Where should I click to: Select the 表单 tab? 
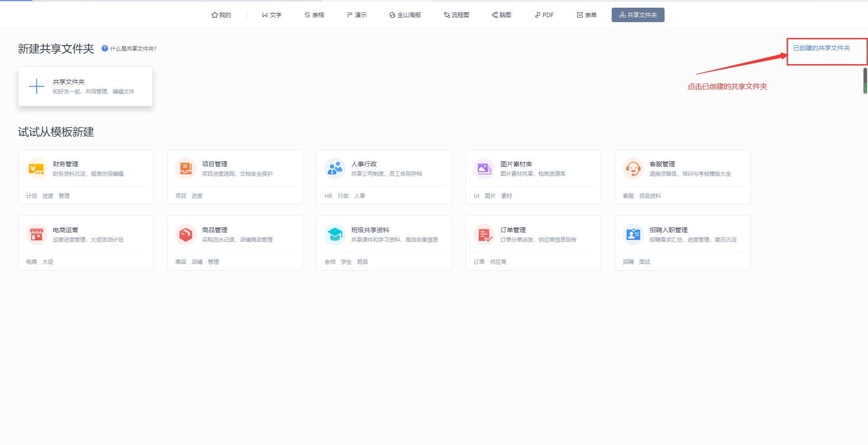point(587,15)
